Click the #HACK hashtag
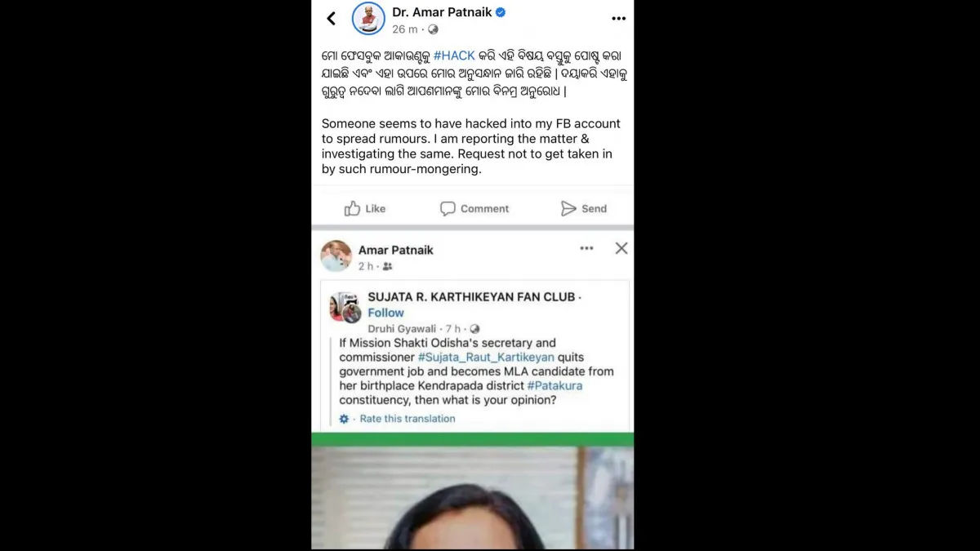Viewport: 980px width, 551px height. click(454, 56)
